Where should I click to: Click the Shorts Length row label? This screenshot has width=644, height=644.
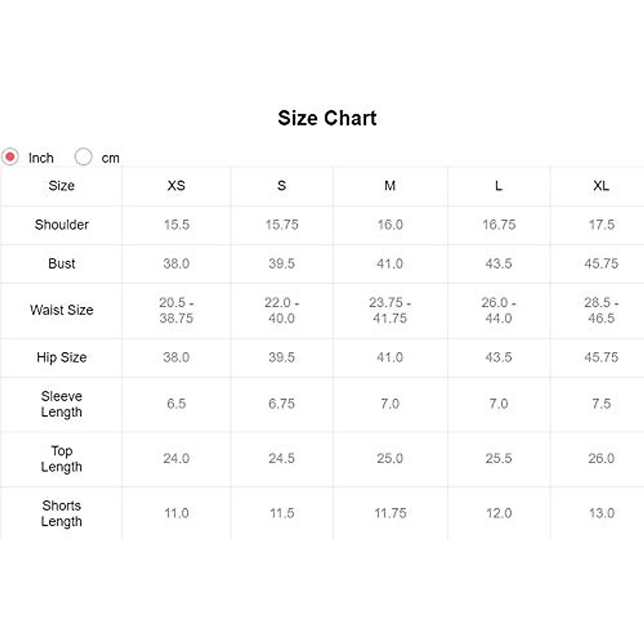click(x=62, y=514)
